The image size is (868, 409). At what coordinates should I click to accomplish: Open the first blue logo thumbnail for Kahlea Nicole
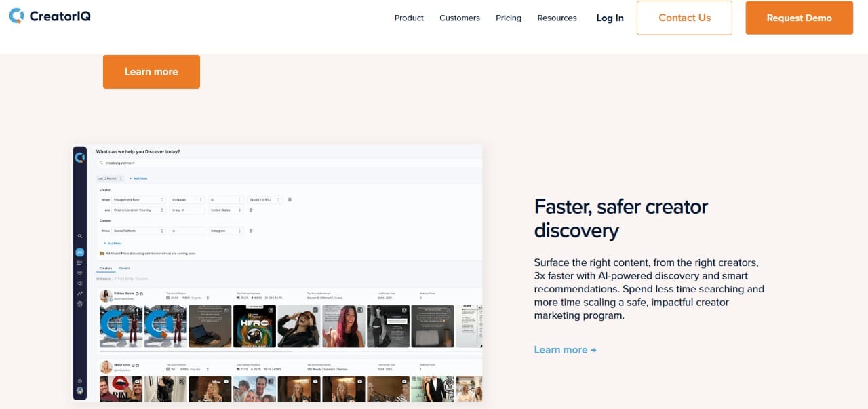[x=121, y=326]
